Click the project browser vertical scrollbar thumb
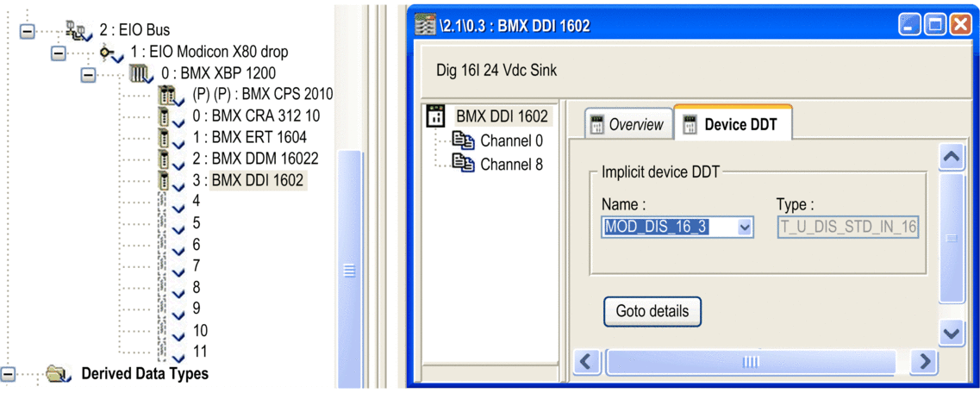The width and height of the screenshot is (980, 393). tap(349, 269)
